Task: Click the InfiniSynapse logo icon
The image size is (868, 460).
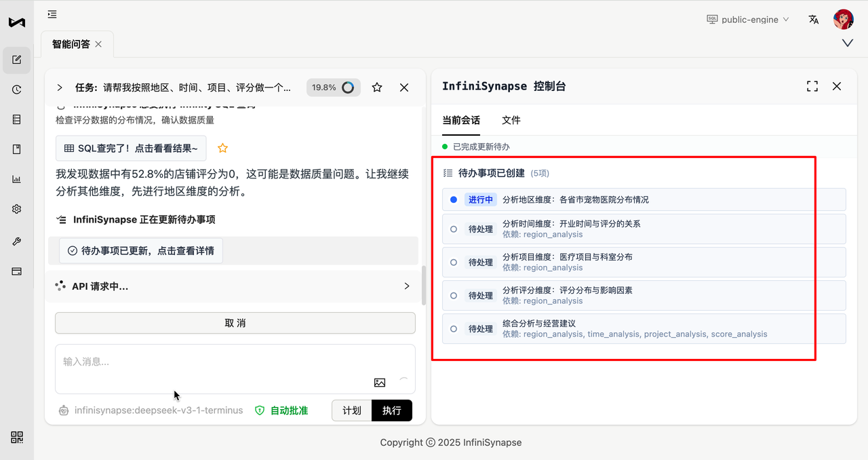Action: pos(17,22)
